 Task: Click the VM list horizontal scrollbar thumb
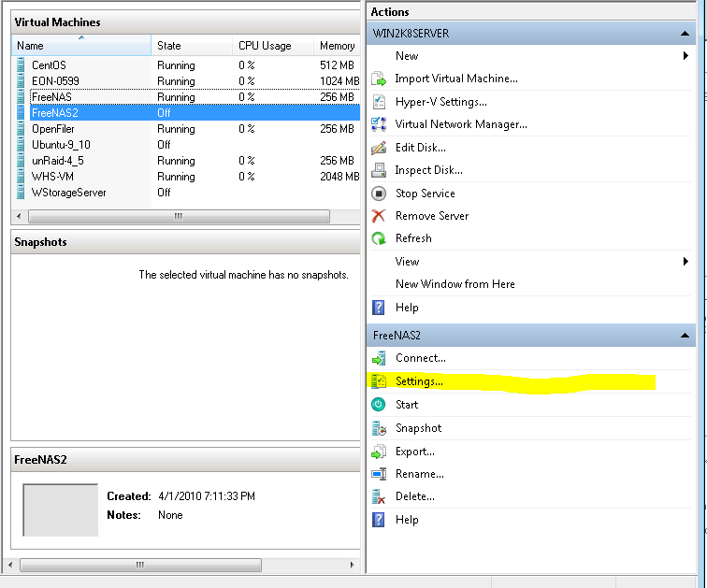[179, 216]
